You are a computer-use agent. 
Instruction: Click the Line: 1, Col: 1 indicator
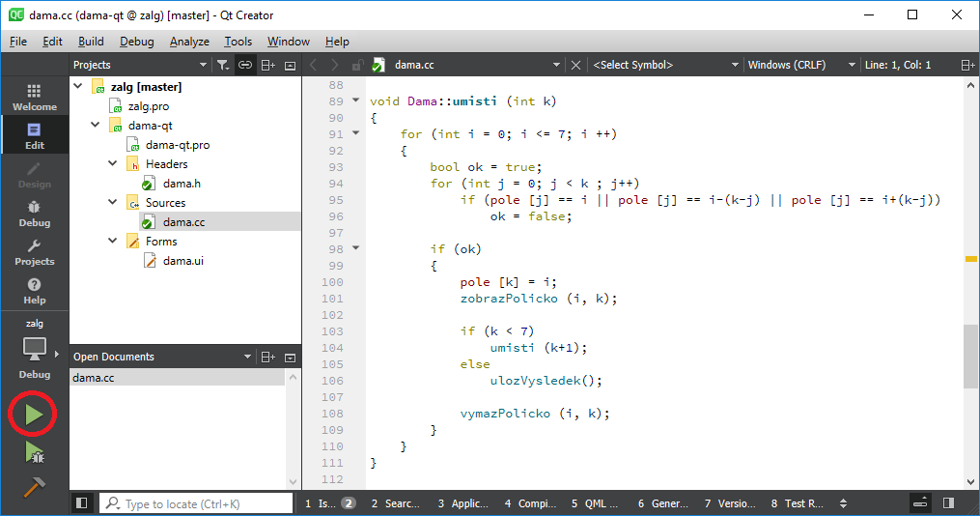coord(898,65)
